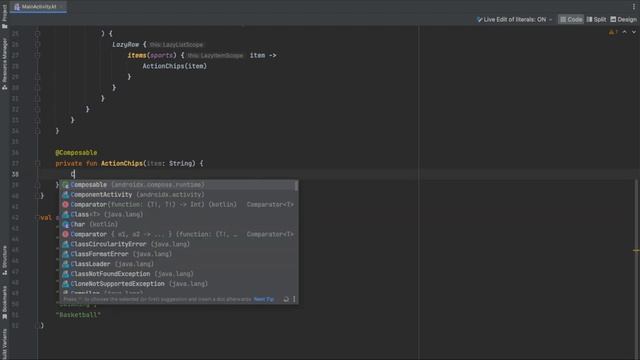Open the Resource Manager tool window
This screenshot has height=360, width=640.
point(4,64)
